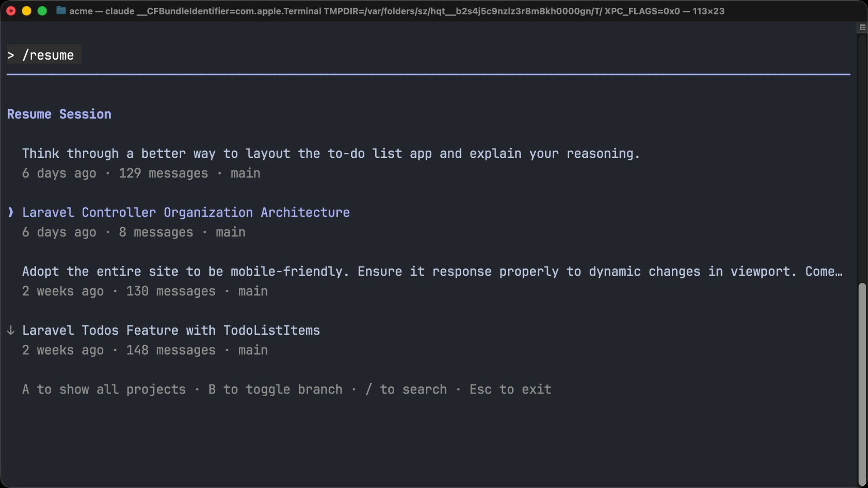Viewport: 868px width, 488px height.
Task: Click the 'main' branch label under Laravel Todos Feature
Action: (252, 350)
